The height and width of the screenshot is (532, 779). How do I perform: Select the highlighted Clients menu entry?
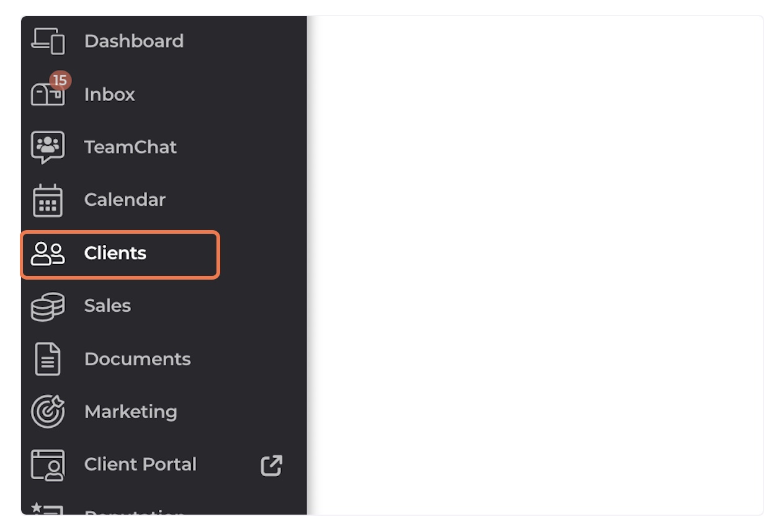pos(120,254)
